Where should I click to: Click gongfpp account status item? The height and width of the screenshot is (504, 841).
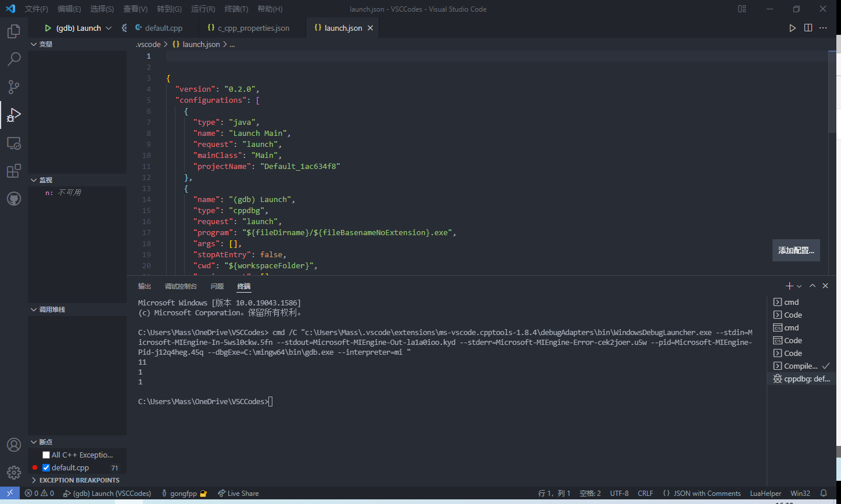184,493
